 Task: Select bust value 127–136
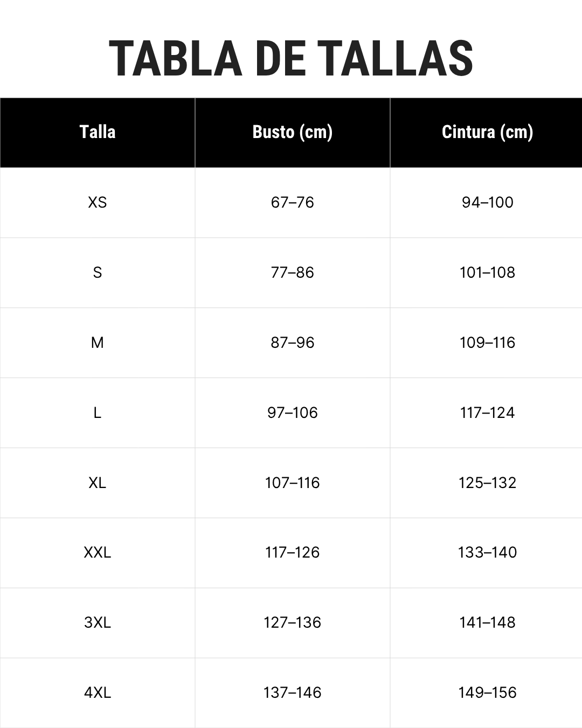(x=293, y=622)
